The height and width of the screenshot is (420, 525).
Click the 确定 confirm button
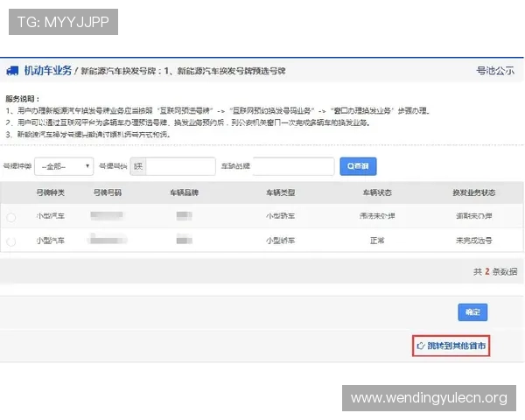click(472, 312)
